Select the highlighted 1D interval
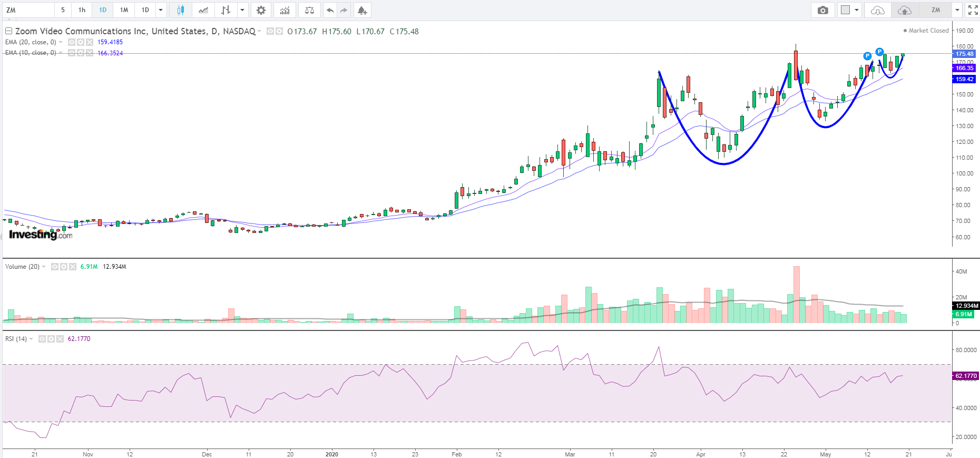Viewport: 980px width, 458px height. click(x=103, y=10)
